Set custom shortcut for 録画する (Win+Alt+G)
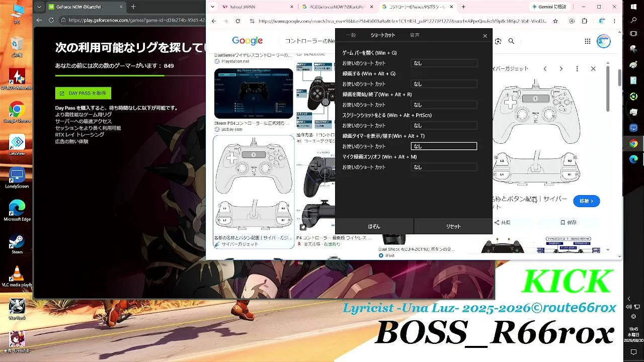Screen dimensions: 644x362 (x=444, y=84)
